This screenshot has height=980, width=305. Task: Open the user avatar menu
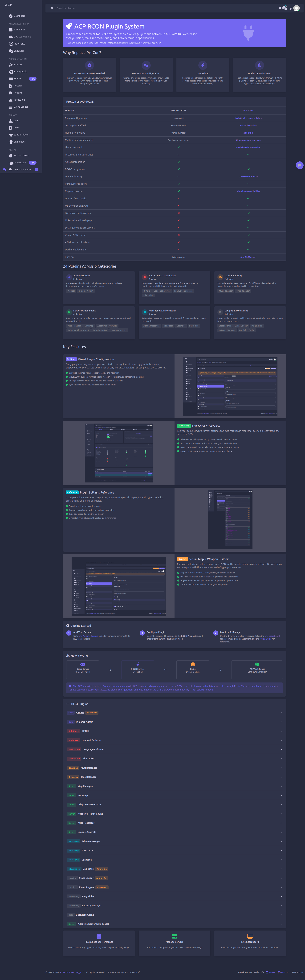click(x=297, y=8)
